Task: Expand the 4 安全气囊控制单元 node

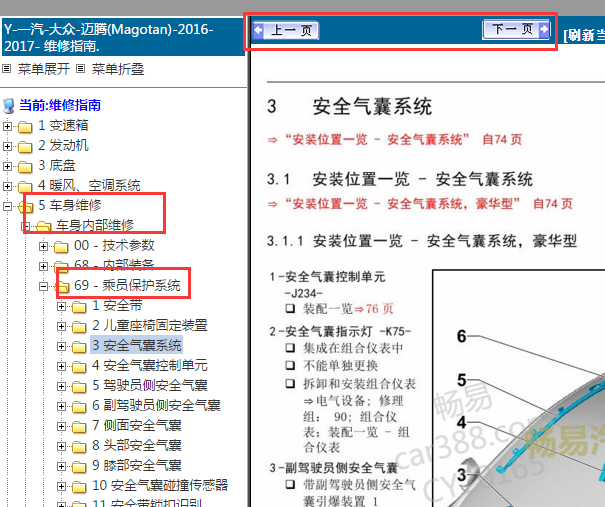Action: (x=61, y=366)
